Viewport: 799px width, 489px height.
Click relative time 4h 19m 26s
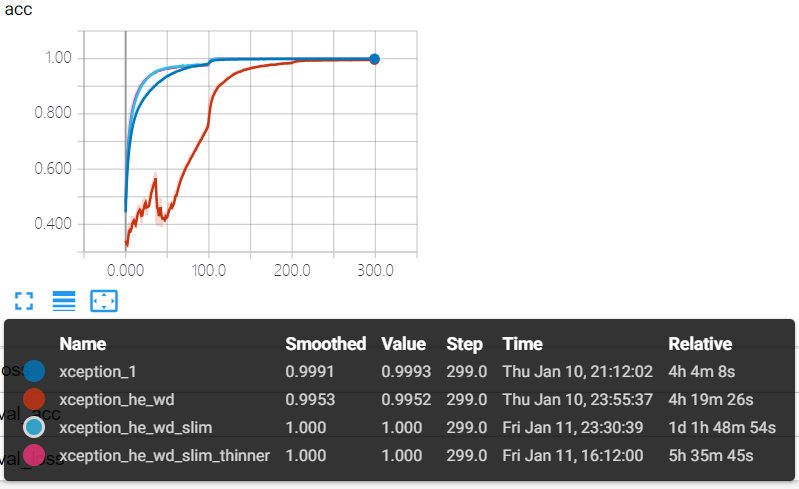(711, 399)
